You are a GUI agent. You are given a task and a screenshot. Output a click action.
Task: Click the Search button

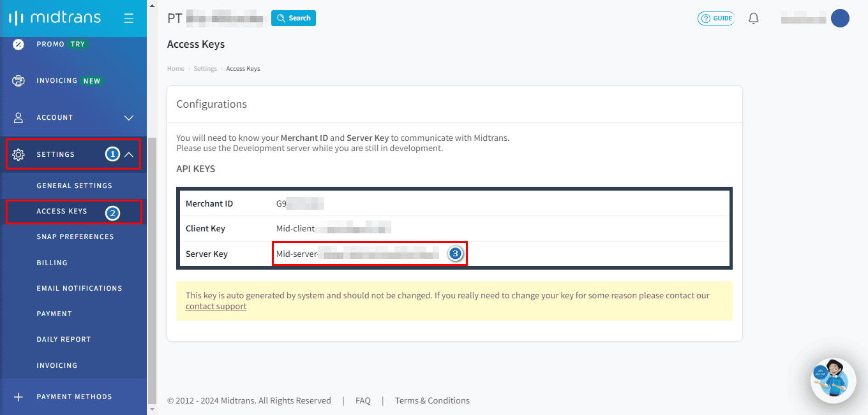click(294, 18)
